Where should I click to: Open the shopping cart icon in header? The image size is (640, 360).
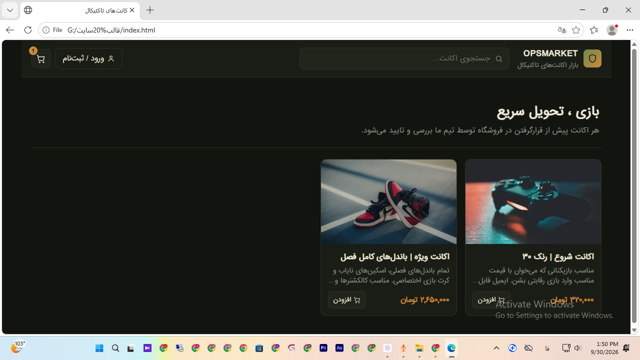(x=41, y=59)
